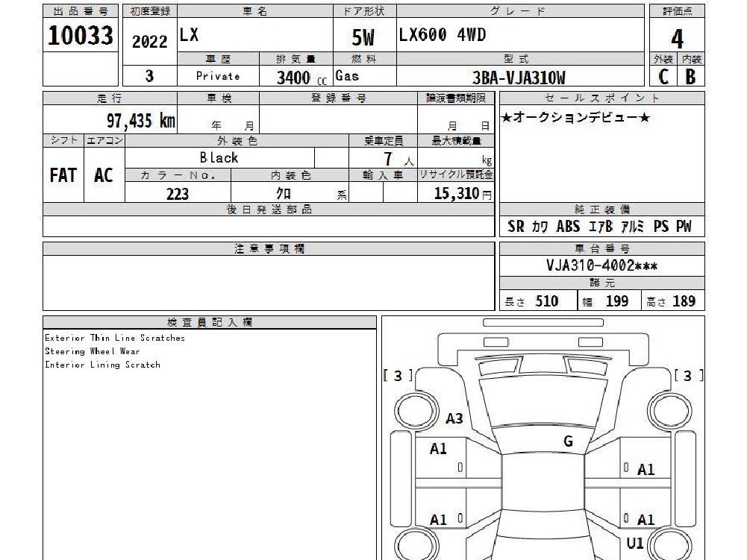Click interior color value クロ
Screen dimensions: 747x560
click(x=284, y=193)
